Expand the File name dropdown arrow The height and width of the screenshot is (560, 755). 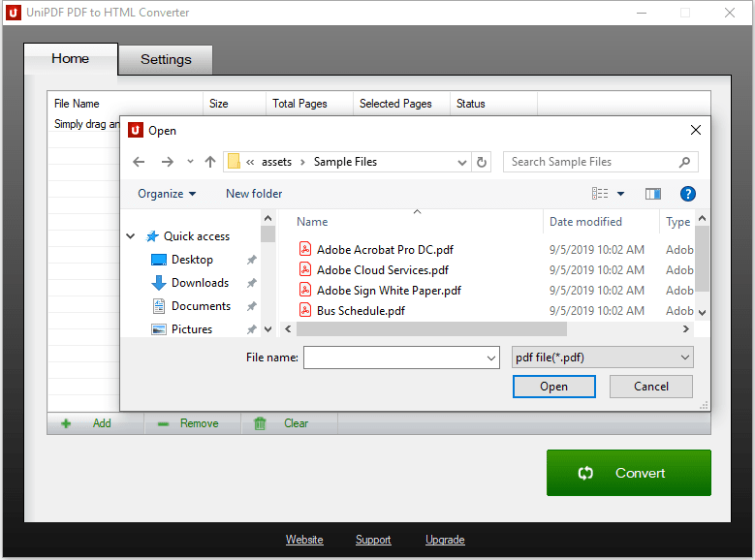[x=491, y=358]
